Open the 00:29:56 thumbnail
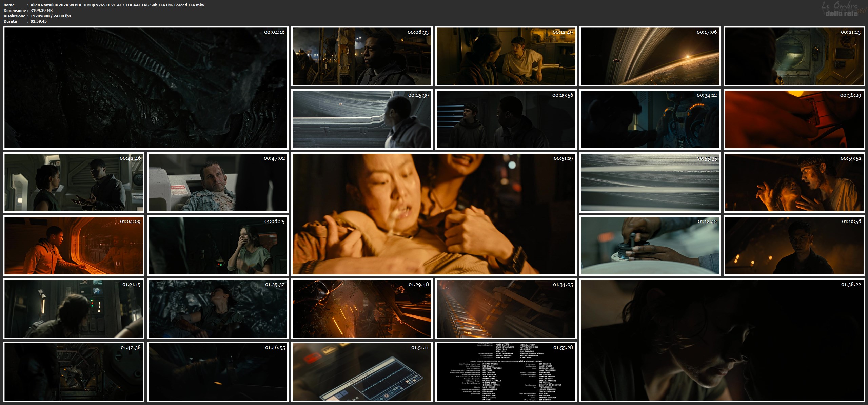Viewport: 868px width, 405px height. 506,119
